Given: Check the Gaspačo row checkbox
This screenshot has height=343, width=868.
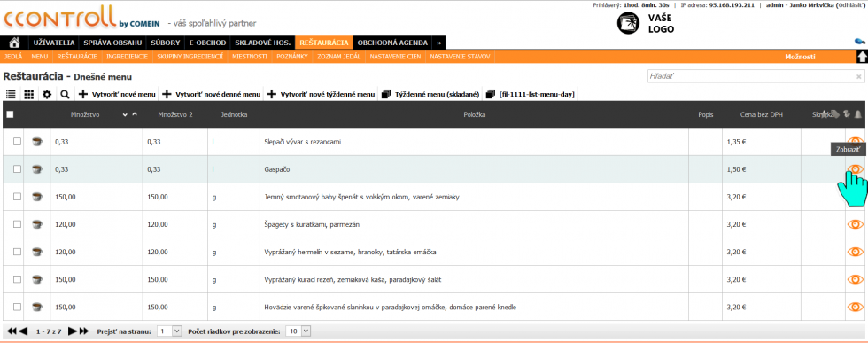Looking at the screenshot, I should click(x=17, y=169).
